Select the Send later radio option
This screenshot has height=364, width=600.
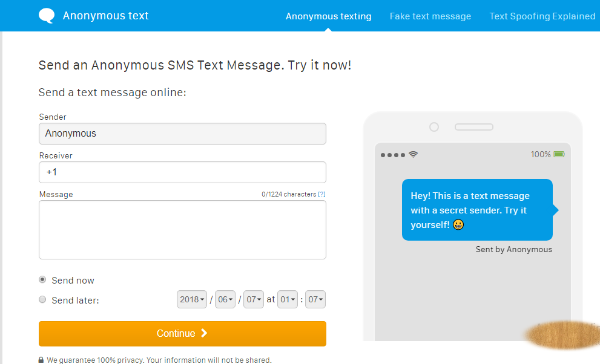42,299
